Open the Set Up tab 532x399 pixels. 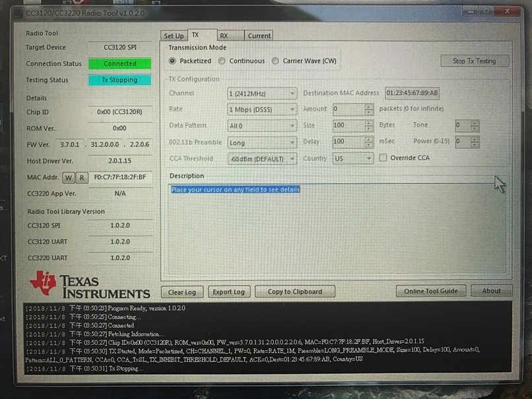click(174, 36)
